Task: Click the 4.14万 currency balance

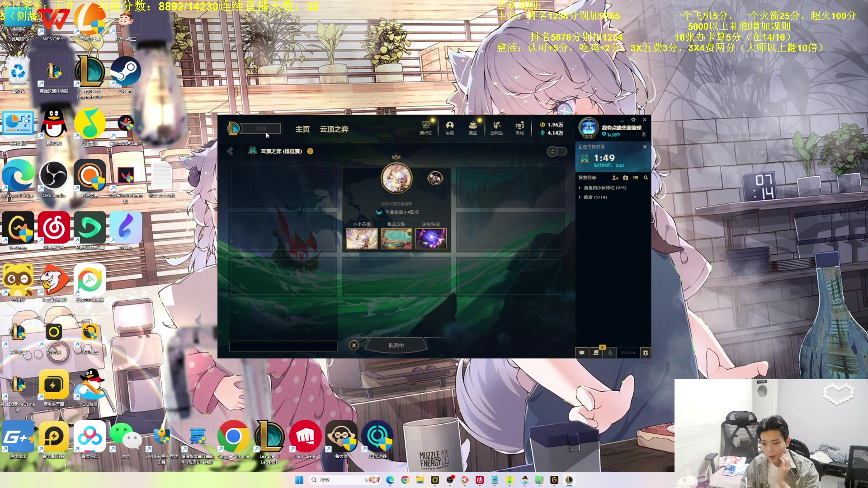Action: [552, 133]
